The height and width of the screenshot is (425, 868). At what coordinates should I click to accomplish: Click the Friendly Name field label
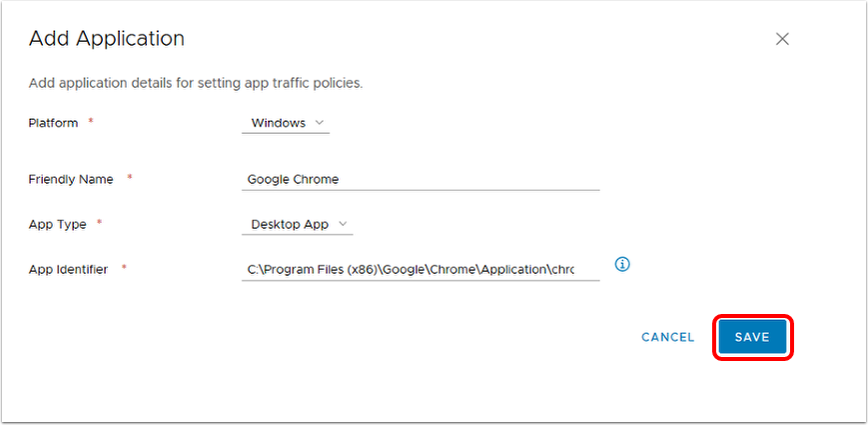point(71,179)
